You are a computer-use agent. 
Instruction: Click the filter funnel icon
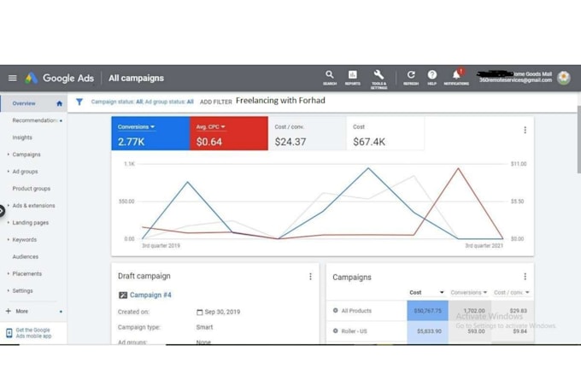[79, 102]
